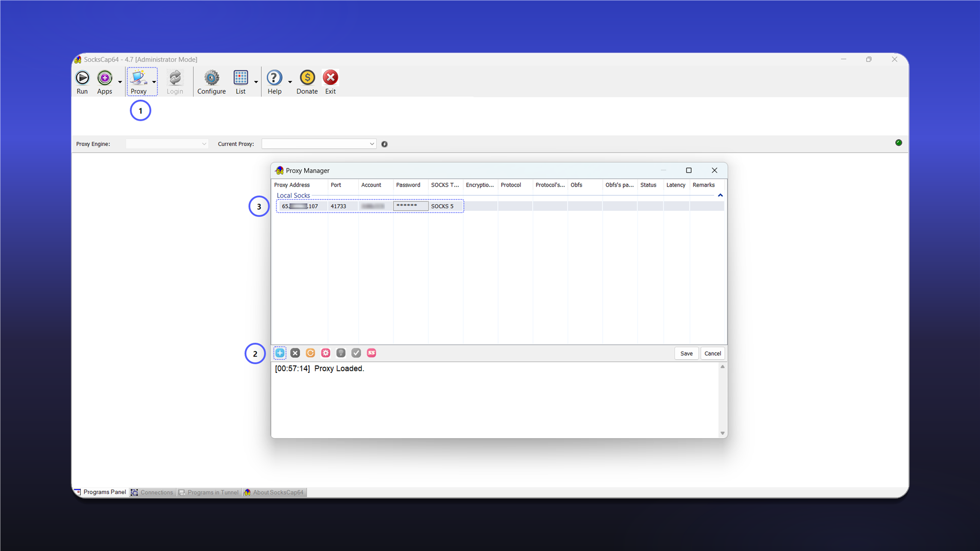Viewport: 980px width, 551px height.
Task: Delete proxy with dark X icon
Action: [295, 353]
